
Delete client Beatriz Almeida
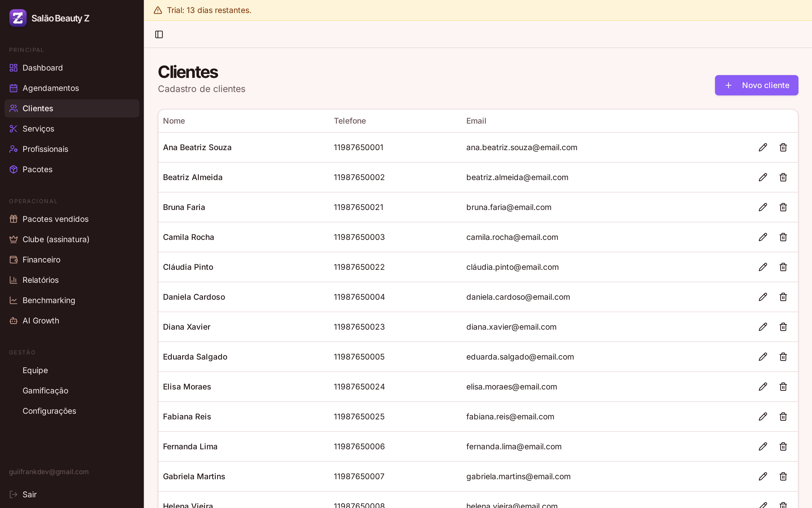(x=783, y=177)
